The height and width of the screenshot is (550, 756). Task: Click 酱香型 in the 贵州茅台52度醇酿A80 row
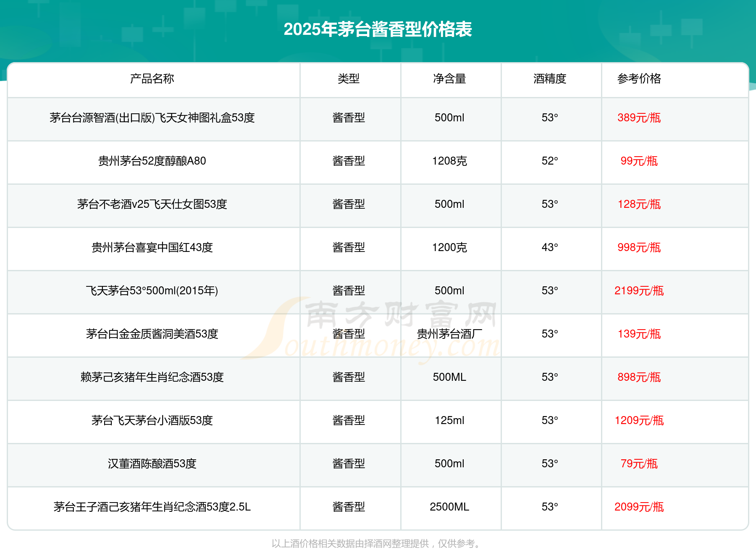click(x=349, y=161)
